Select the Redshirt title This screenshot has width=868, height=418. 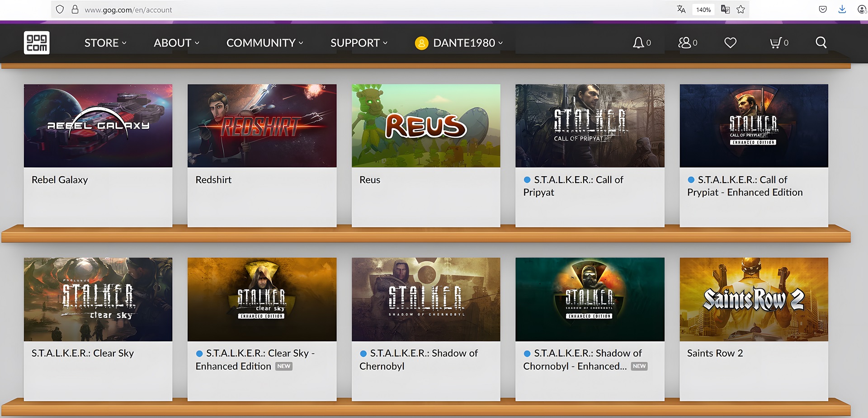coord(213,180)
